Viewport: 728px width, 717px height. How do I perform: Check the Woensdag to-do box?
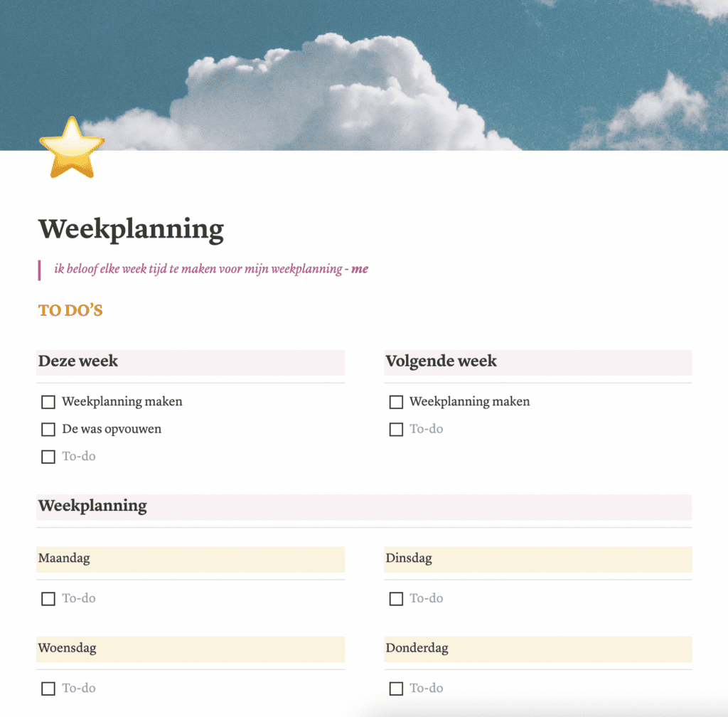coord(48,689)
